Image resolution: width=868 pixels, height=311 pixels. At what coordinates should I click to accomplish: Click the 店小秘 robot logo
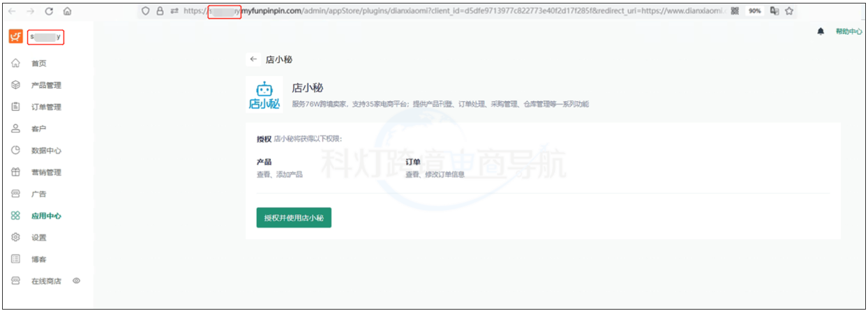(264, 95)
